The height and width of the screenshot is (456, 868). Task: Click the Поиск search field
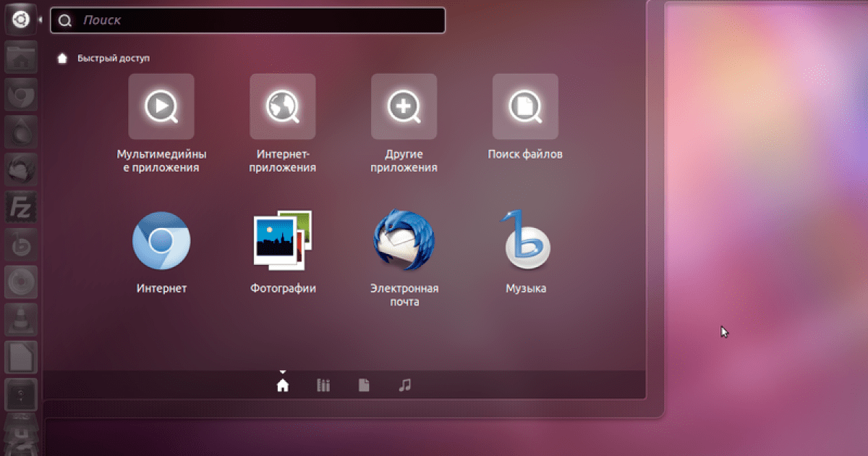tap(253, 20)
